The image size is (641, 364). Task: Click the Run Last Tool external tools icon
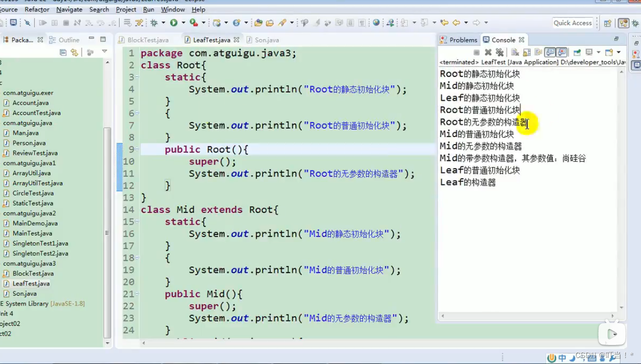tap(194, 22)
